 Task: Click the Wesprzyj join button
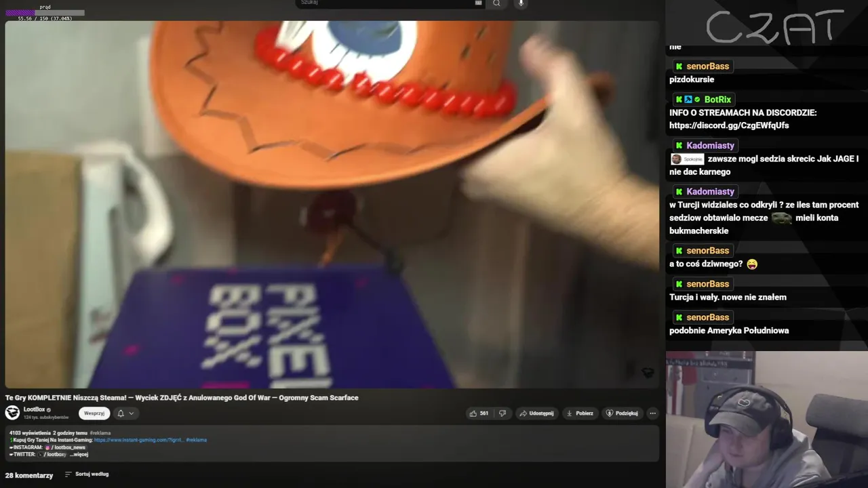pos(94,413)
